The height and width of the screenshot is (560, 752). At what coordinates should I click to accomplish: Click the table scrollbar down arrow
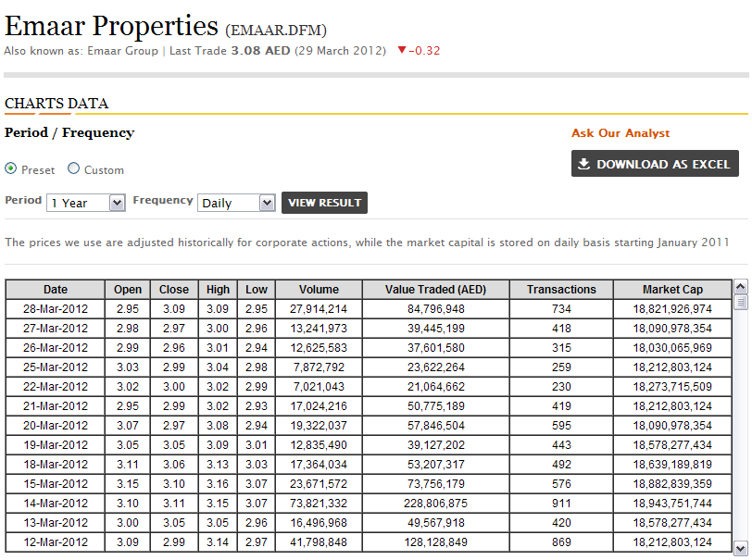tap(740, 548)
